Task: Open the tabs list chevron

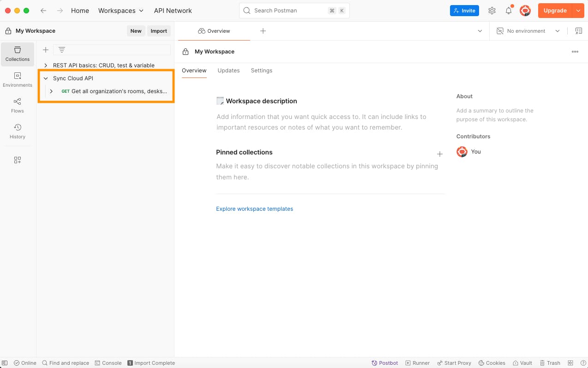Action: (x=480, y=31)
